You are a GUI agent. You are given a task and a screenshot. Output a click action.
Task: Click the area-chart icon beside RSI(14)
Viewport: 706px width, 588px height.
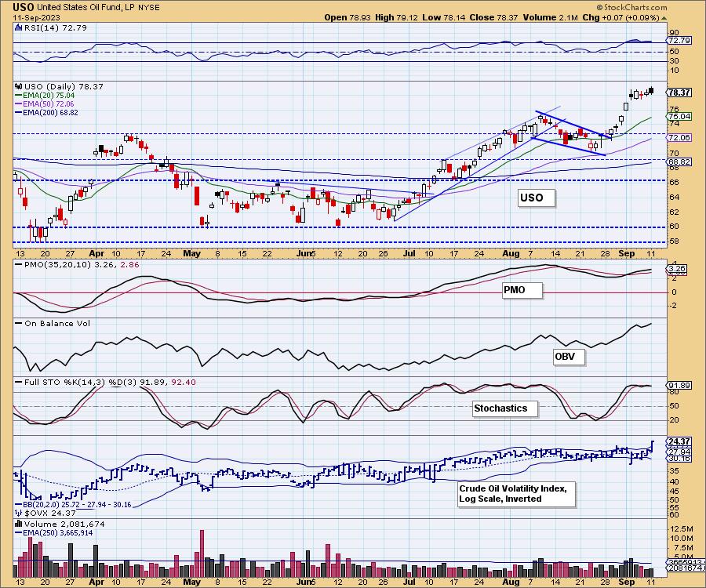click(18, 27)
